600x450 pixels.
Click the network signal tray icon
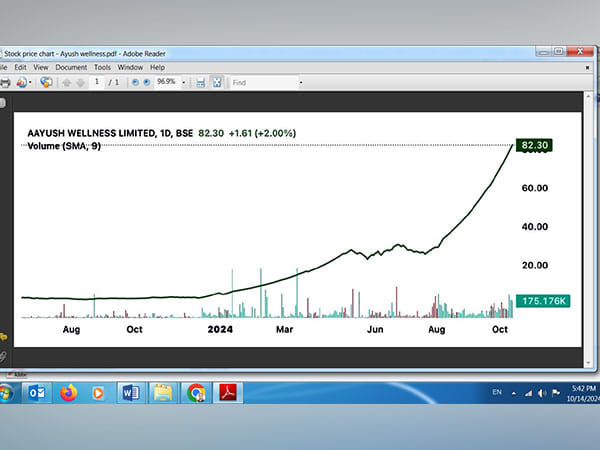tap(528, 393)
